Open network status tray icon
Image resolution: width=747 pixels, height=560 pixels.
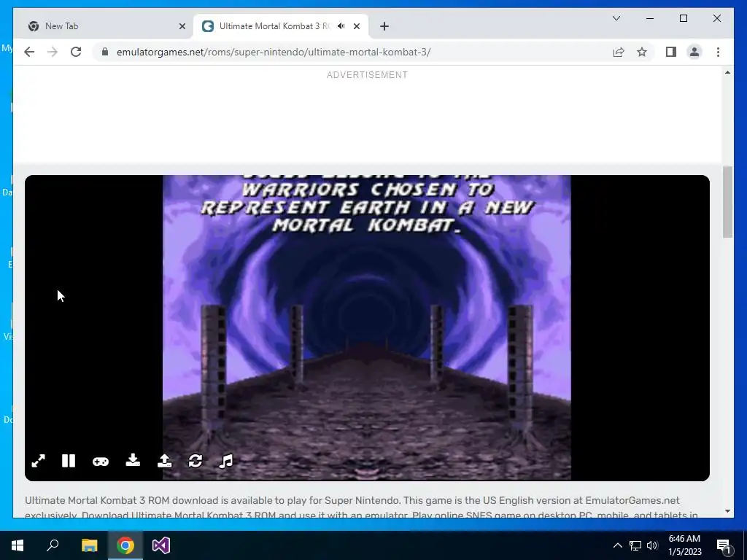coord(635,545)
